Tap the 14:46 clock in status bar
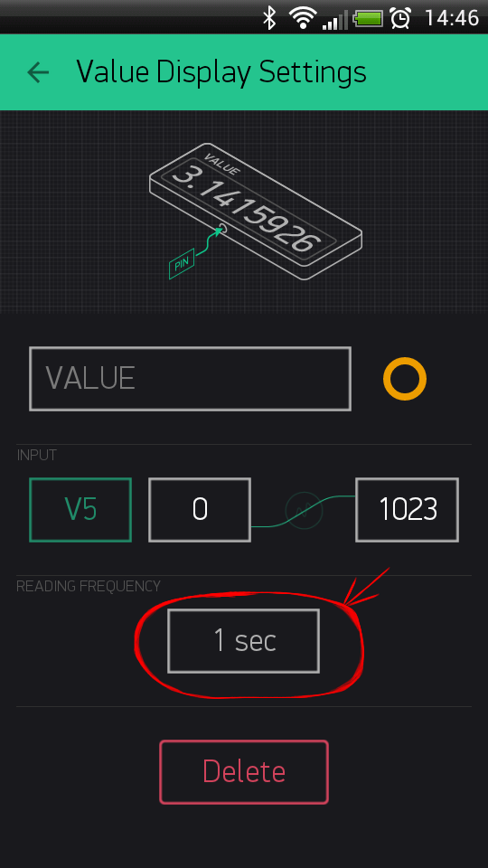The height and width of the screenshot is (868, 488). click(x=452, y=18)
